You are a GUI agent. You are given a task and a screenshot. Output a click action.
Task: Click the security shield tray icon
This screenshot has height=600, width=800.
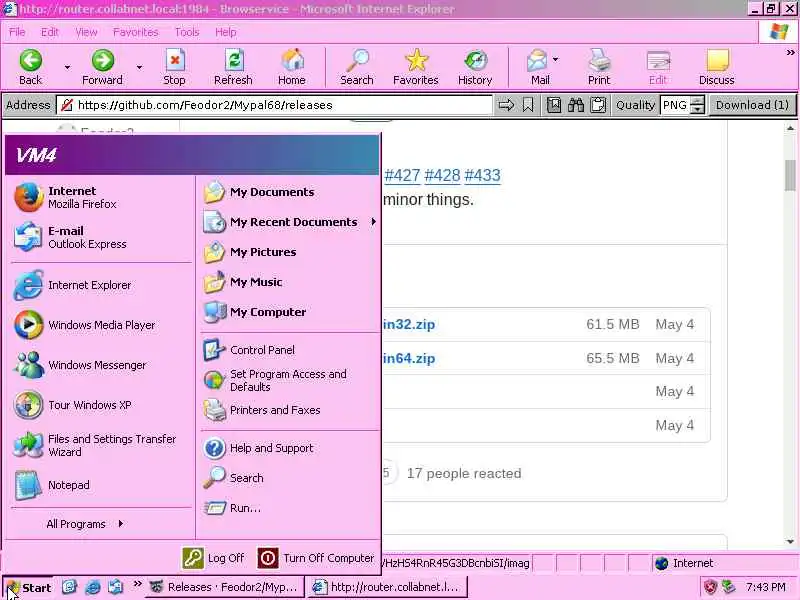point(710,587)
